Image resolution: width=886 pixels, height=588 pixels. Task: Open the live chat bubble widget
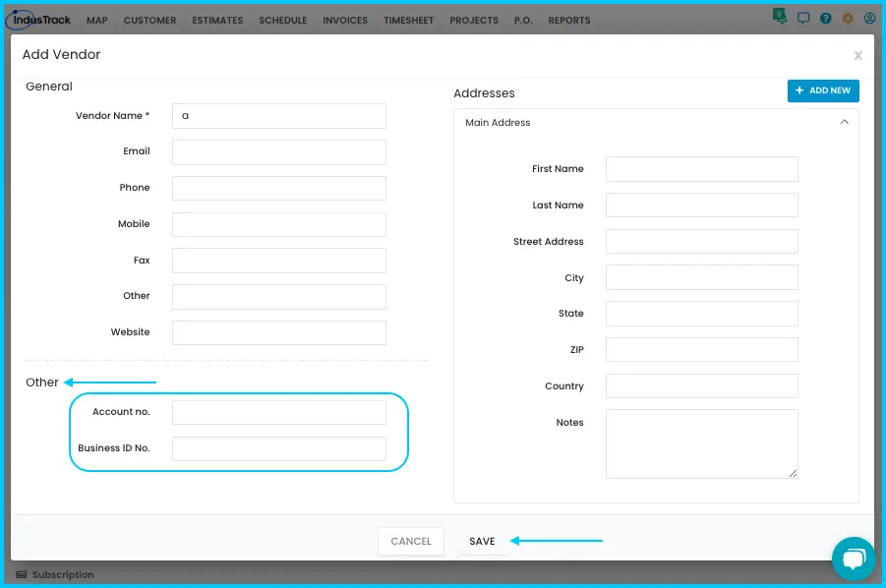pyautogui.click(x=854, y=559)
